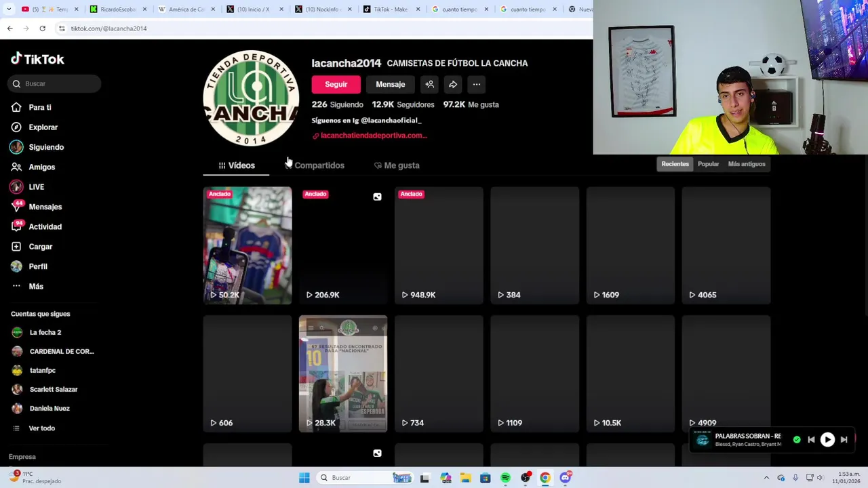Open the 11°C weather widget
The image size is (868, 488).
[x=35, y=477]
